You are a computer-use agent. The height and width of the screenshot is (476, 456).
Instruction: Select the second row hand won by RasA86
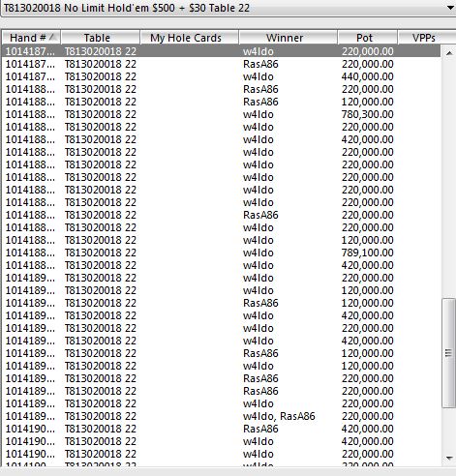pyautogui.click(x=222, y=64)
